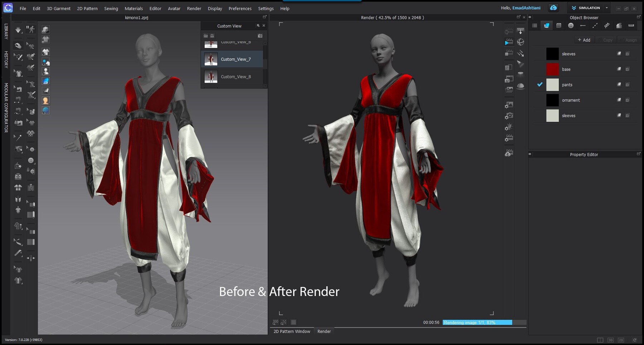Viewport: 644px width, 345px height.
Task: Switch to the 2D Pattern Window tab
Action: click(292, 331)
